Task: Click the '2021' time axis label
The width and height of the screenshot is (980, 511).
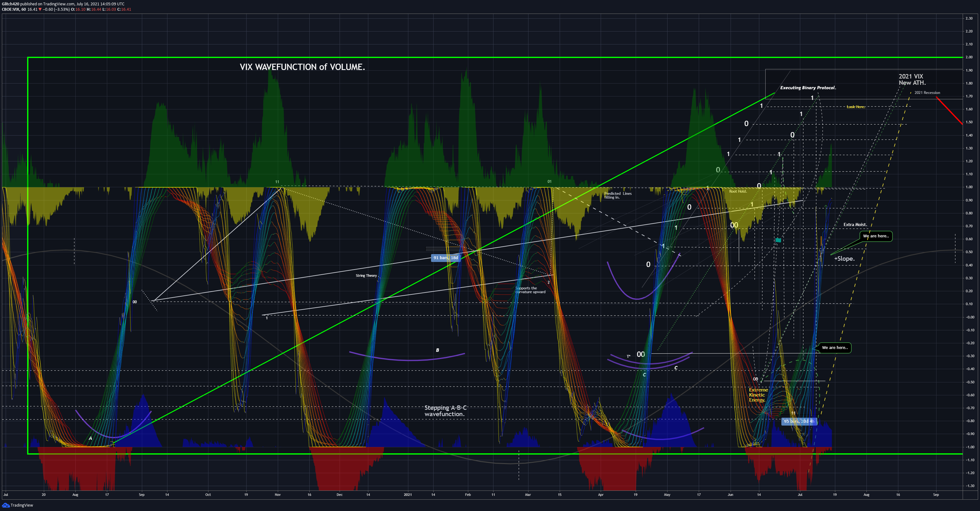Action: (x=408, y=495)
